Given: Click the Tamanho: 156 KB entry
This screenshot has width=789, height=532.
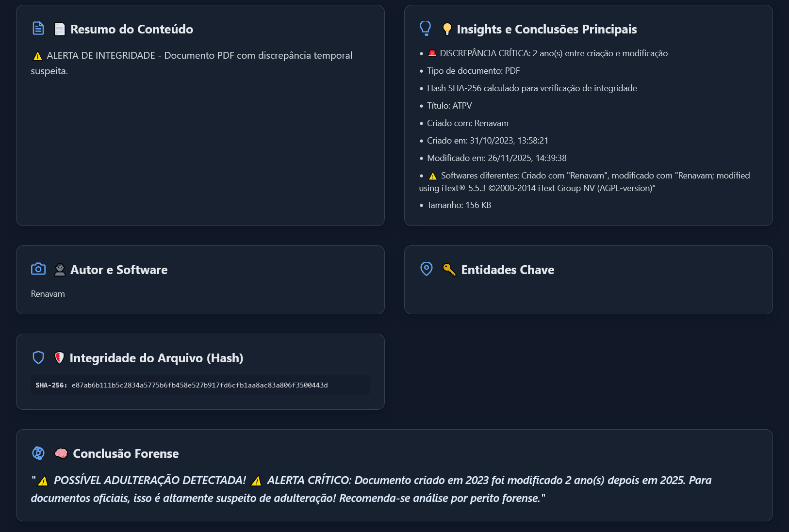Looking at the screenshot, I should pyautogui.click(x=459, y=205).
